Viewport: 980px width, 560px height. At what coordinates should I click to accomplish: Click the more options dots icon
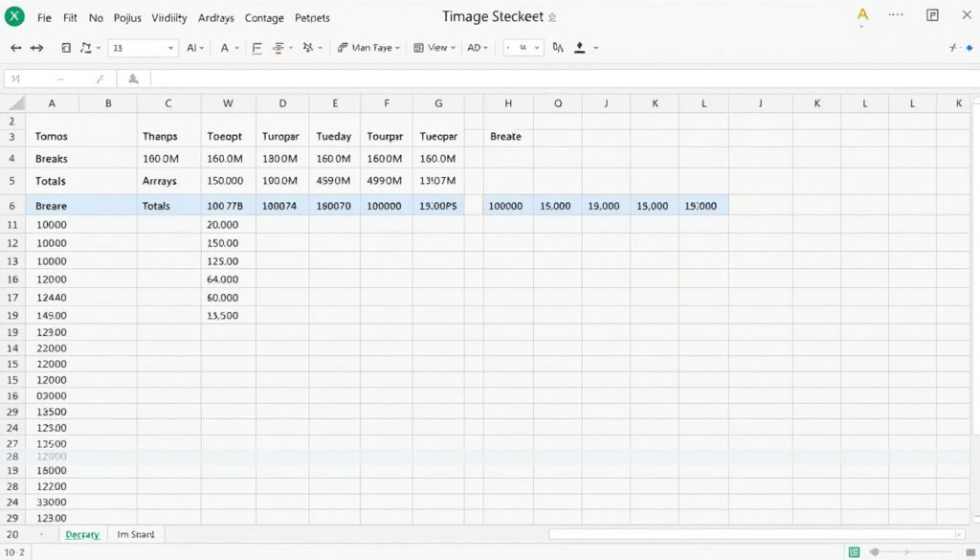(x=896, y=14)
